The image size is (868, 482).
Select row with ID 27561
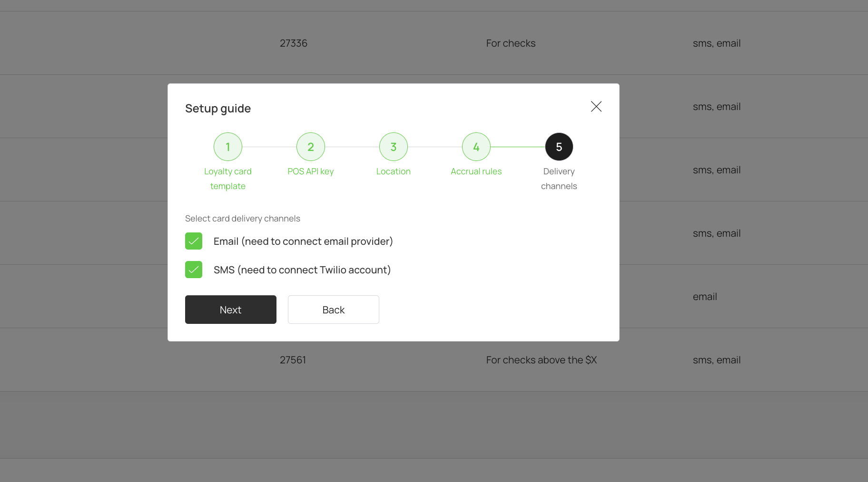(x=434, y=360)
